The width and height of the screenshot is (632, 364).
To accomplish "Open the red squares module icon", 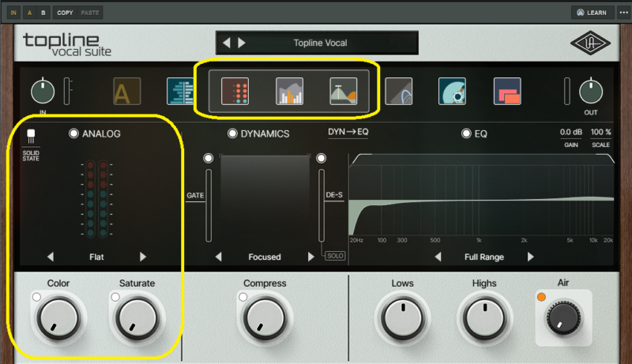I will point(506,92).
